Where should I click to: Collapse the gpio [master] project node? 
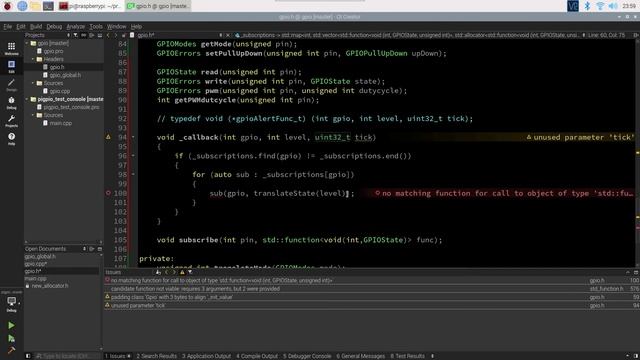[x=27, y=43]
